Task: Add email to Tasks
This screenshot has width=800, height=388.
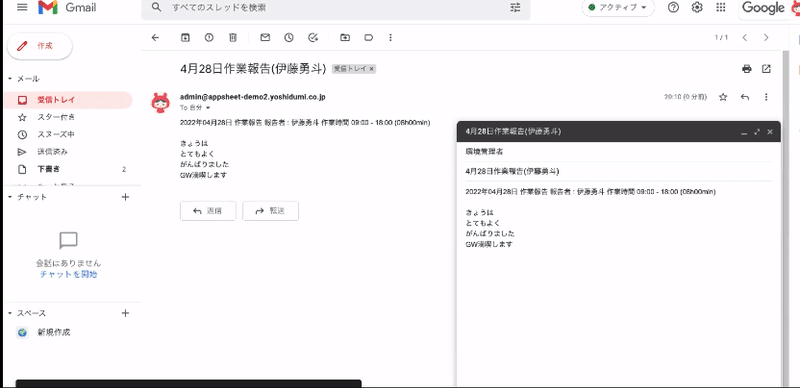Action: tap(313, 37)
